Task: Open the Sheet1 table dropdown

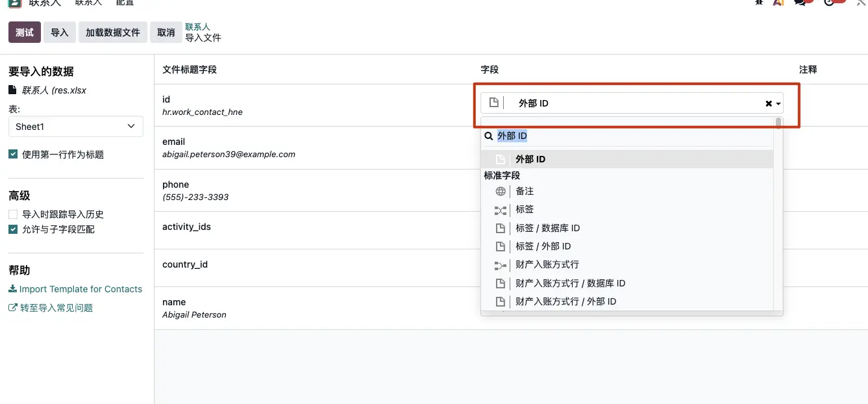Action: point(75,127)
